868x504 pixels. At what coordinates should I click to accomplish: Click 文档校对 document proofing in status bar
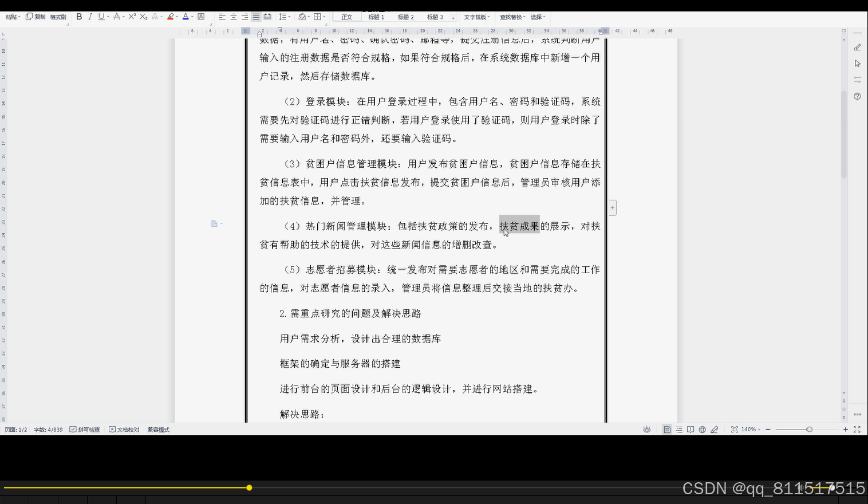[124, 429]
